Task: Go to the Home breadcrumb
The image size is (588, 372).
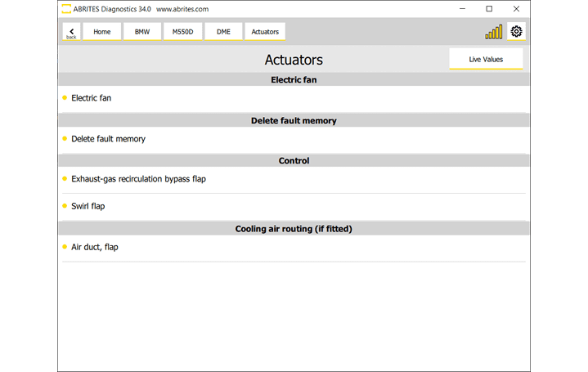Action: point(102,32)
